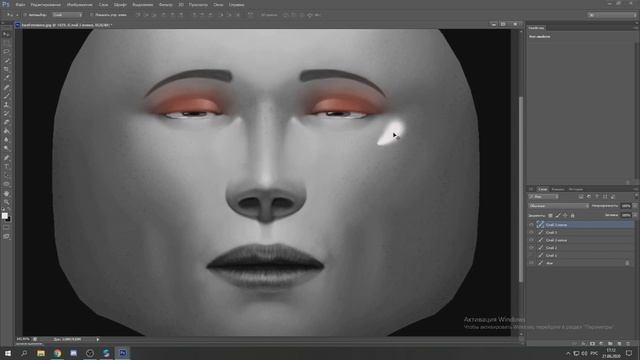Select the Type tool
The image size is (640, 360).
coord(6,167)
